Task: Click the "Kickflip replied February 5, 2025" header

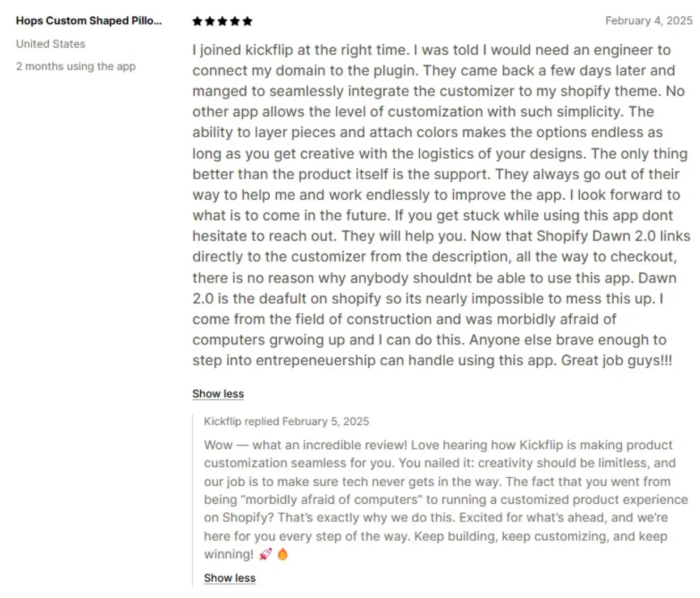Action: click(x=286, y=422)
